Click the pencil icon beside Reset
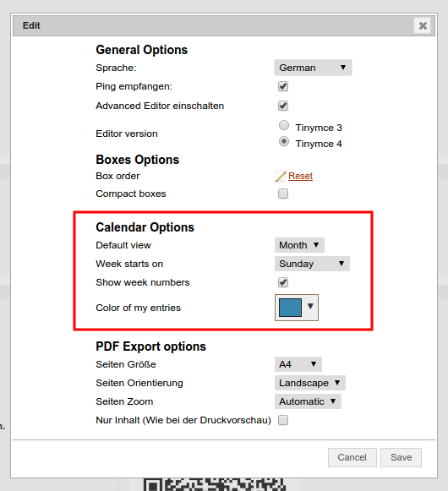 click(x=281, y=177)
